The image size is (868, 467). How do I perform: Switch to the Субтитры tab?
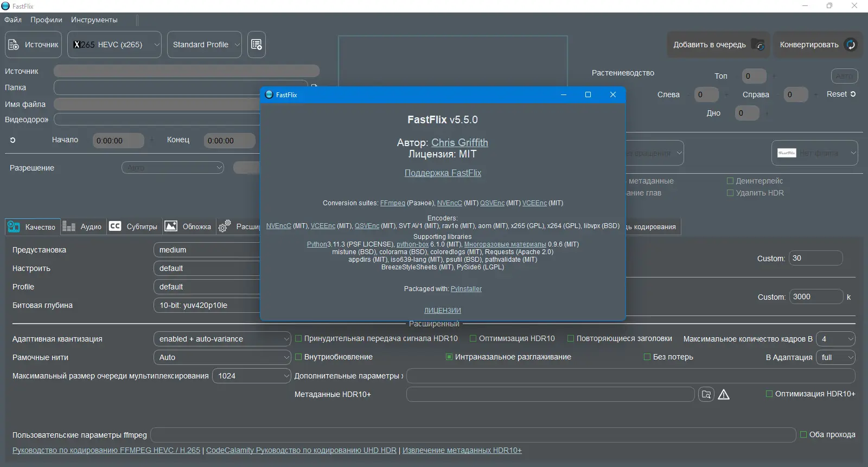click(x=133, y=226)
